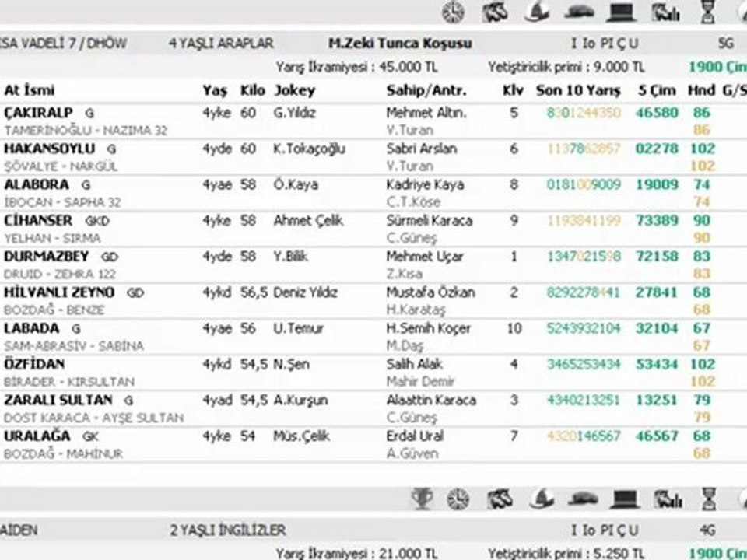Open jockey K.Tokaçoğlu profile
This screenshot has height=560, width=747.
(309, 149)
